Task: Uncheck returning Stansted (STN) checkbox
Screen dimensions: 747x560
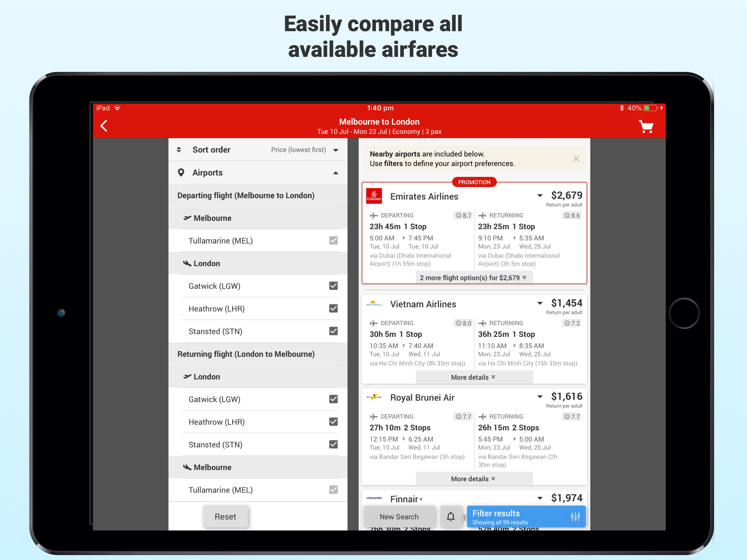Action: (333, 444)
